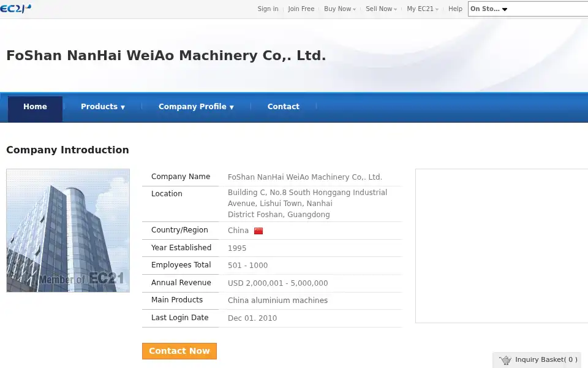Select the 'USD 2,000,001 - 5,000,000' revenue text
Image resolution: width=588 pixels, height=368 pixels.
278,283
